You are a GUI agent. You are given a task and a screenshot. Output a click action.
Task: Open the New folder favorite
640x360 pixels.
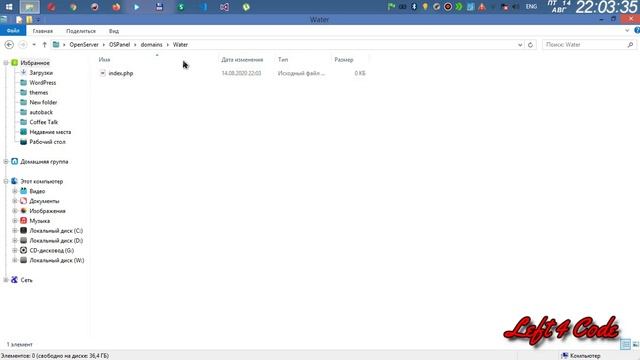click(x=43, y=102)
